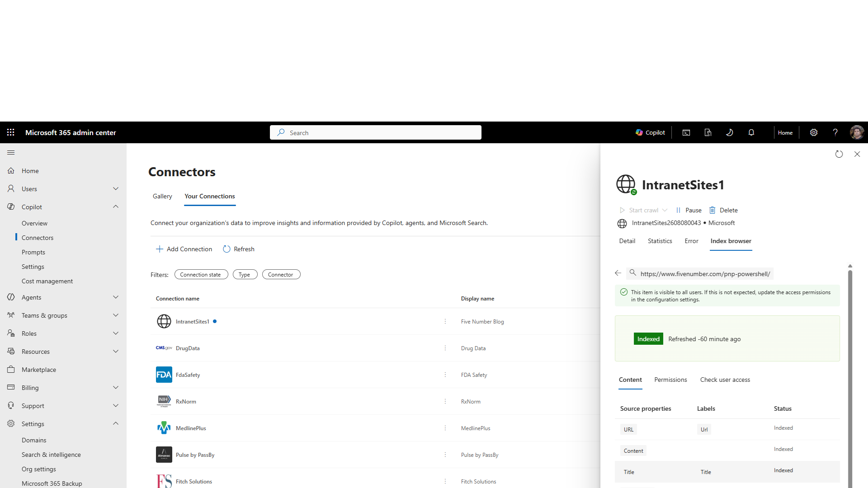This screenshot has height=488, width=868.
Task: Click the IntranetSites1 globe icon in list
Action: 164,321
